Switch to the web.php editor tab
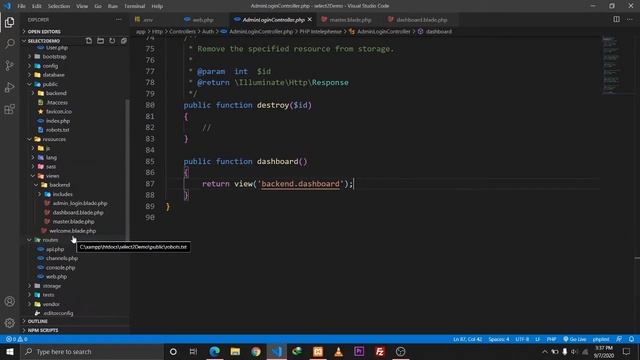 pyautogui.click(x=203, y=20)
